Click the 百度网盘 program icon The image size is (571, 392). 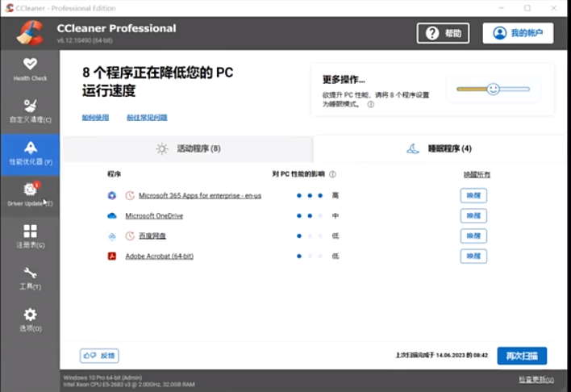click(x=112, y=236)
